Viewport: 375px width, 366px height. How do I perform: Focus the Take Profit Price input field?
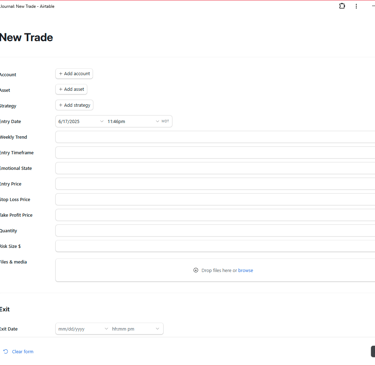point(215,215)
